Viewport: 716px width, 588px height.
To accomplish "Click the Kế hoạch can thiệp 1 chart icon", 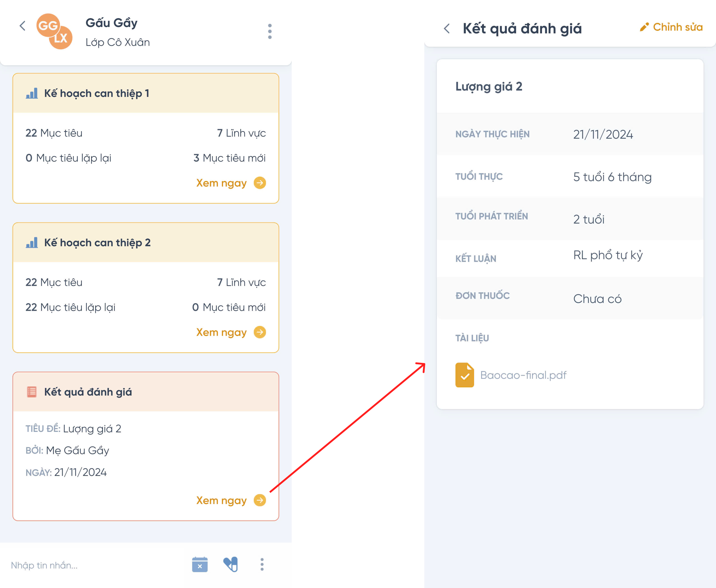I will click(x=32, y=93).
